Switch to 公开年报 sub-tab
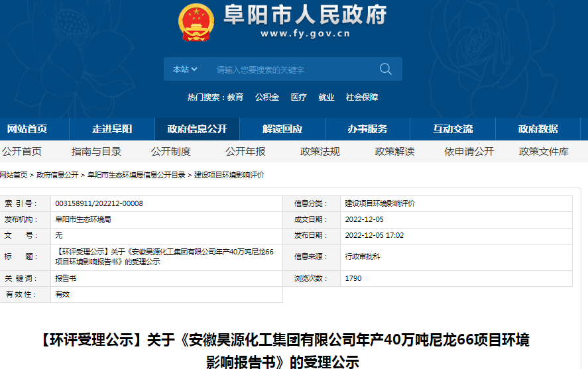 [x=245, y=152]
